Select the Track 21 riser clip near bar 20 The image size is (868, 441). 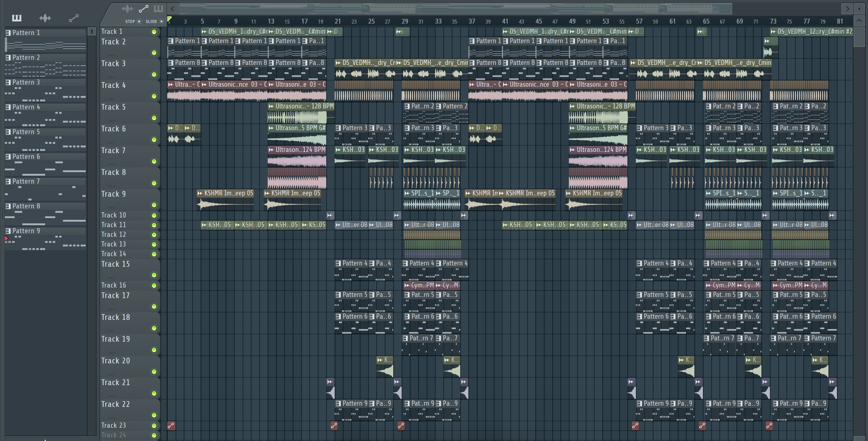[x=330, y=388]
